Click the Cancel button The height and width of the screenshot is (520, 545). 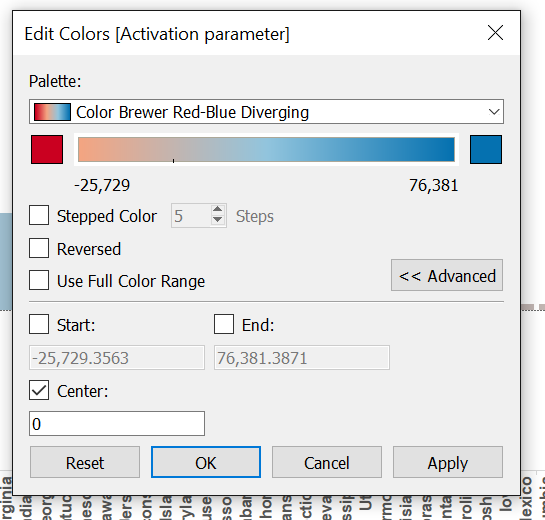[327, 462]
